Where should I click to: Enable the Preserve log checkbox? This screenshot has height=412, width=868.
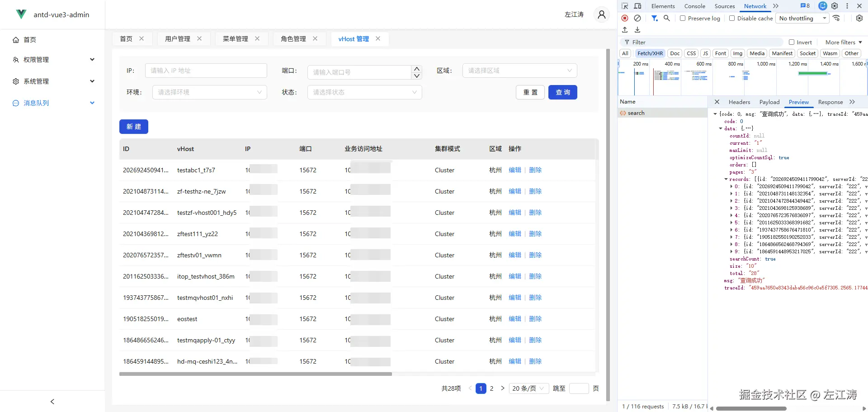[683, 18]
